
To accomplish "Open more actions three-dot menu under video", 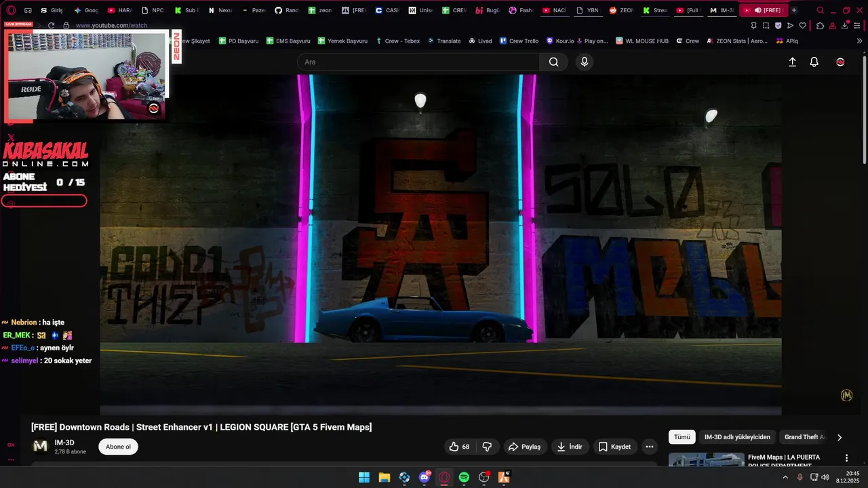I will click(x=650, y=447).
